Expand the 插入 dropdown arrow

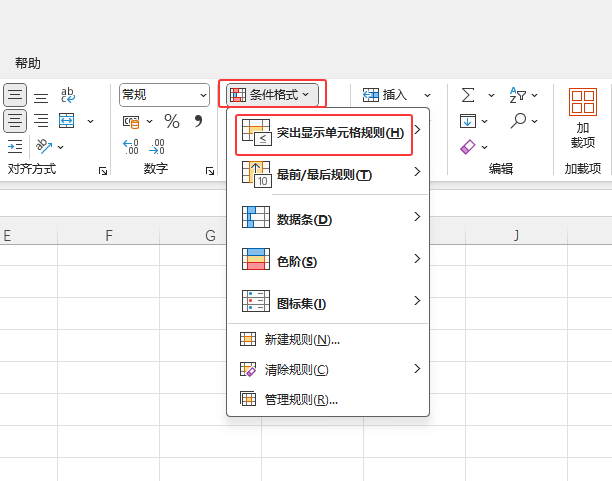pos(427,95)
